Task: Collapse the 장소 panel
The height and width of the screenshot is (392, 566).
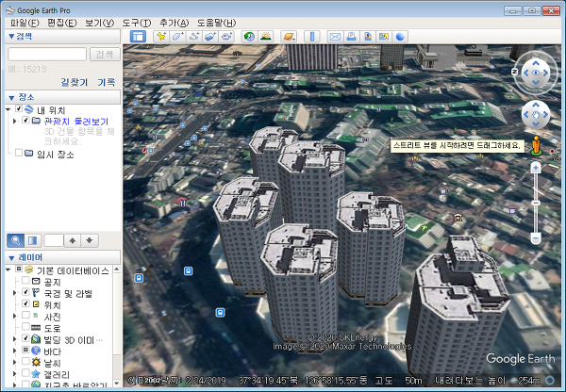Action: 11,98
